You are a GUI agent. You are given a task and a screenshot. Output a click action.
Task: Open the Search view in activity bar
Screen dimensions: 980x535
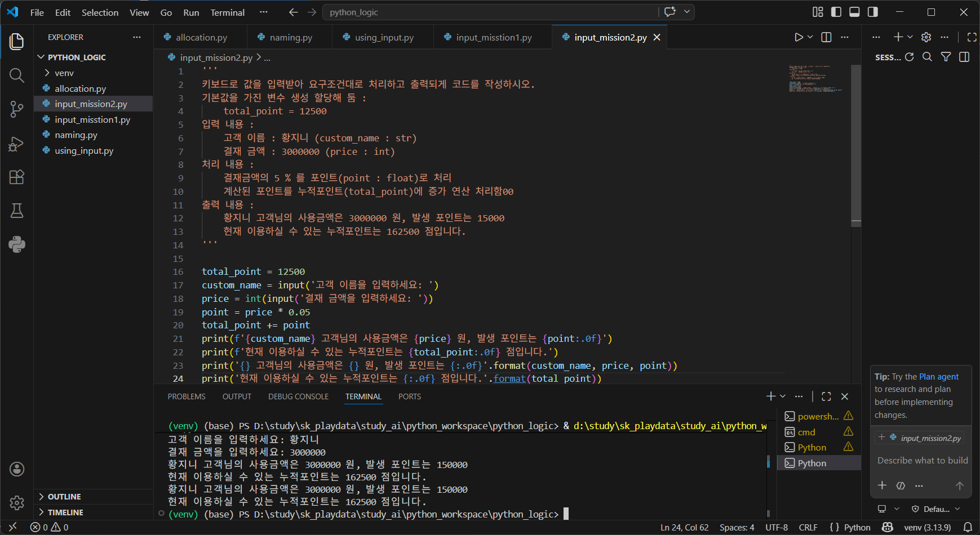tap(17, 75)
